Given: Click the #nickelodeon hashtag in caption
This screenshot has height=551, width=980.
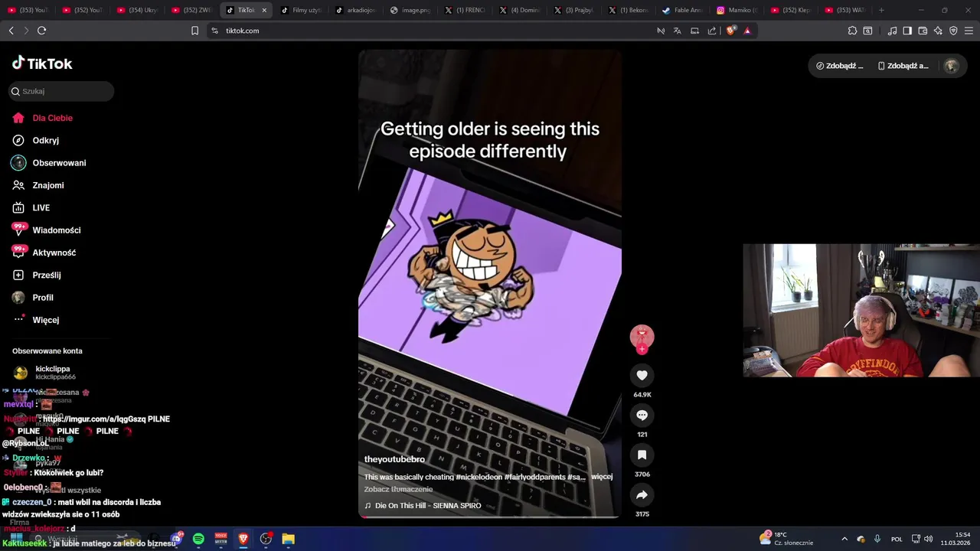Looking at the screenshot, I should [479, 477].
